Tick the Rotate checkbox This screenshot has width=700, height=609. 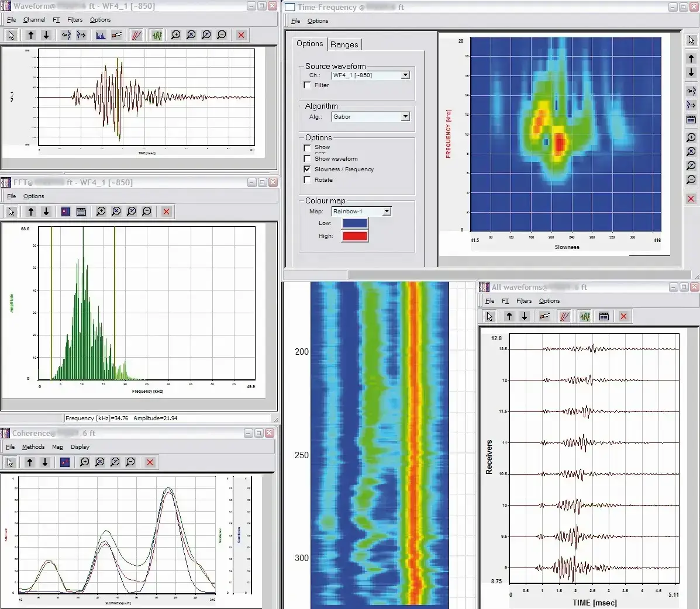[308, 180]
